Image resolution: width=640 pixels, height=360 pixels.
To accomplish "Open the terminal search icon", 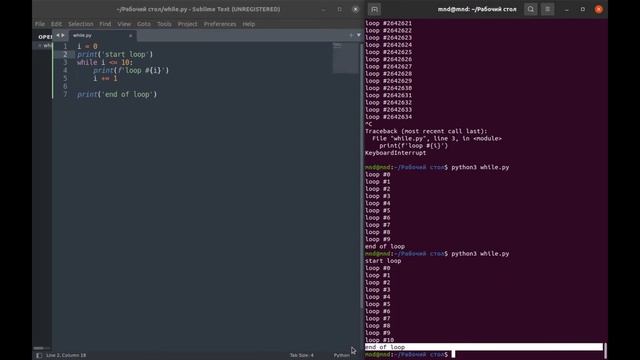I will 531,9.
